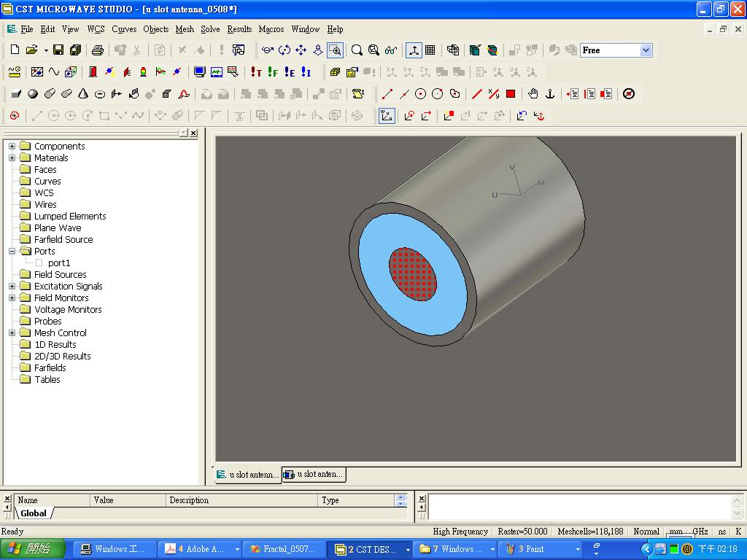Open the WCS menu
The width and height of the screenshot is (747, 560).
pyautogui.click(x=96, y=29)
